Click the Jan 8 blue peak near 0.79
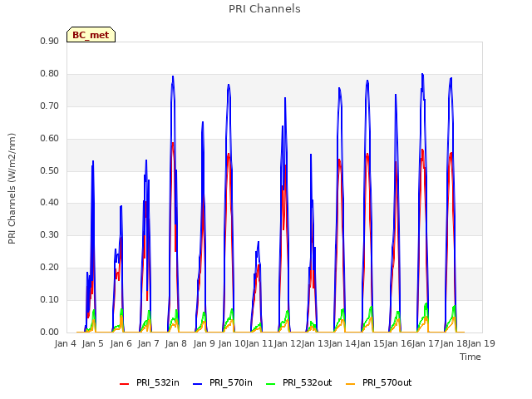This screenshot has width=532, height=399. 173,77
